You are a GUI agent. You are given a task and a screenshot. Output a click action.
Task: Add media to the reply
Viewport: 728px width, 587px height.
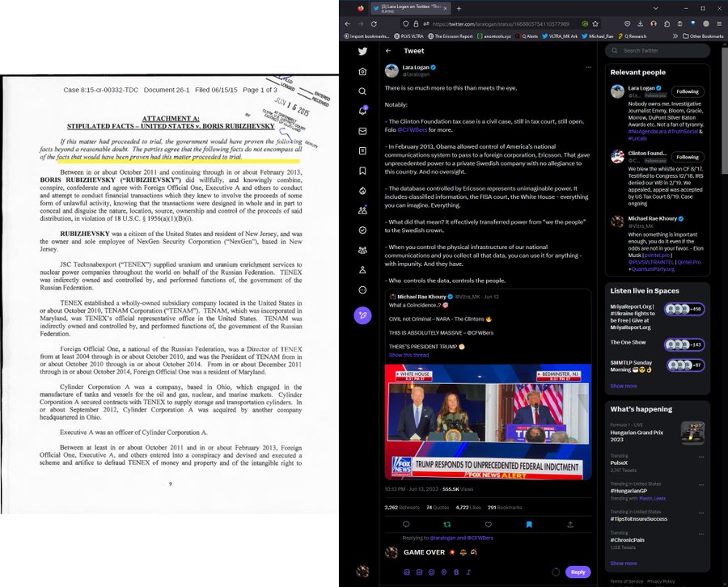407,572
